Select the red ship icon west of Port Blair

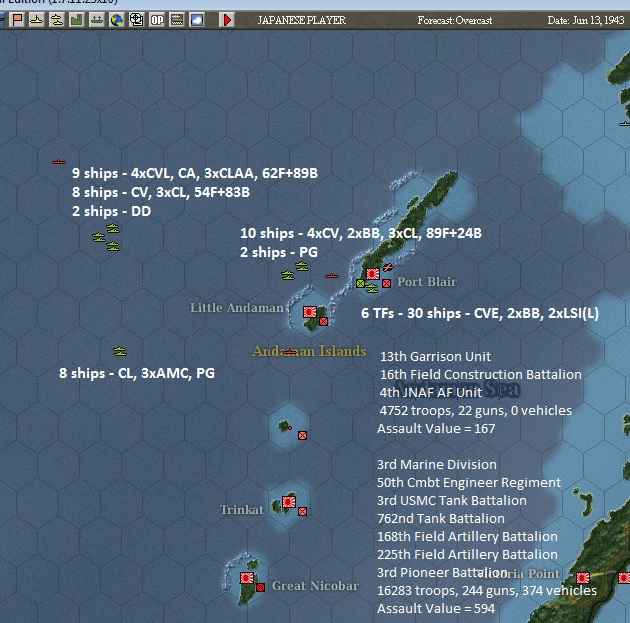click(x=332, y=276)
